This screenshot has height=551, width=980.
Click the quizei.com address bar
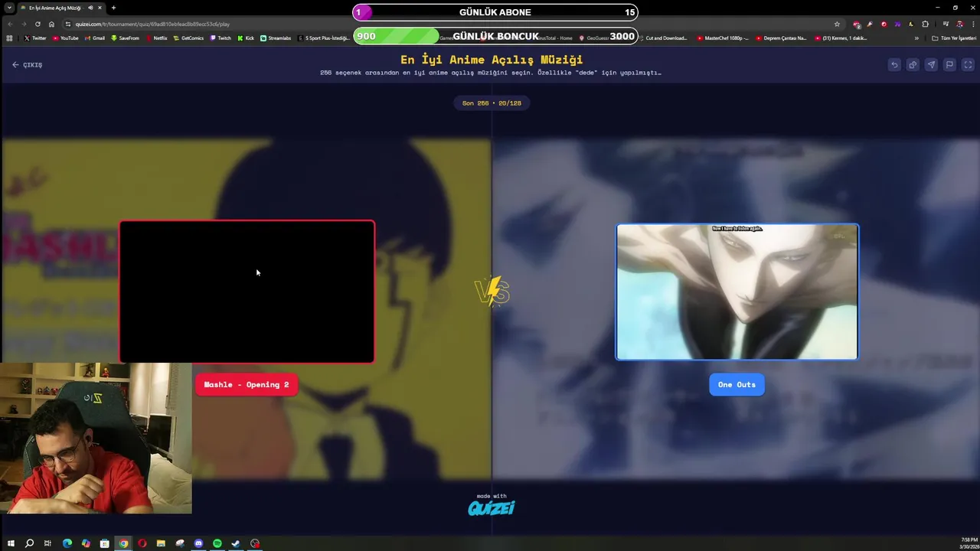(452, 24)
